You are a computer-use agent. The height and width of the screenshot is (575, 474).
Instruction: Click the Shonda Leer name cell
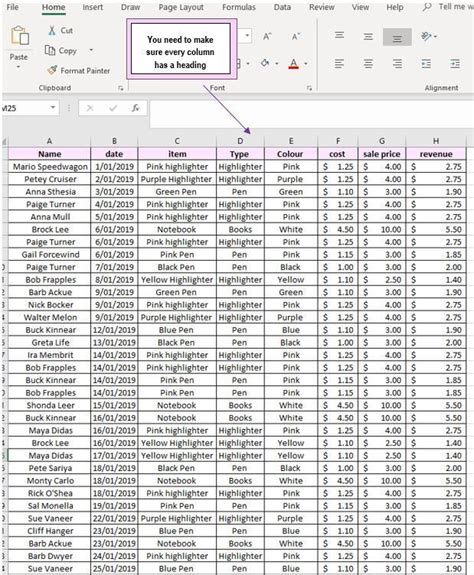pos(49,405)
